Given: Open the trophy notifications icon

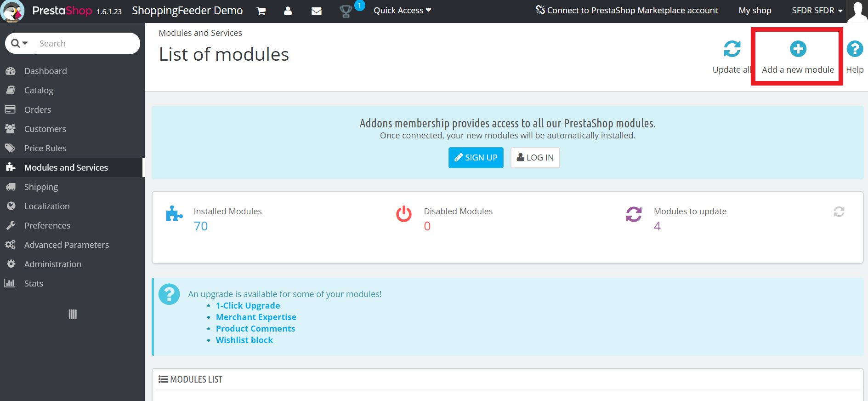Looking at the screenshot, I should [346, 11].
